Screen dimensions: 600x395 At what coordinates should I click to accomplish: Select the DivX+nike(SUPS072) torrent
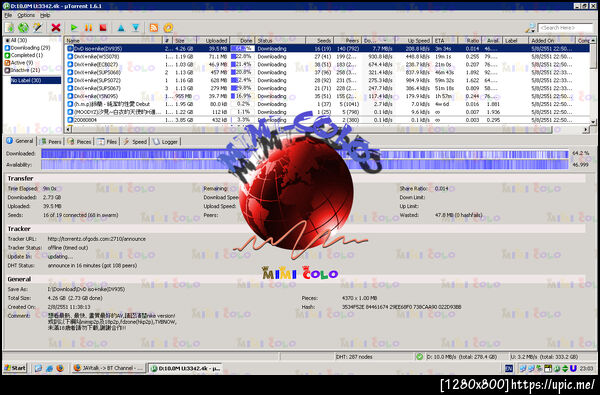point(327,80)
